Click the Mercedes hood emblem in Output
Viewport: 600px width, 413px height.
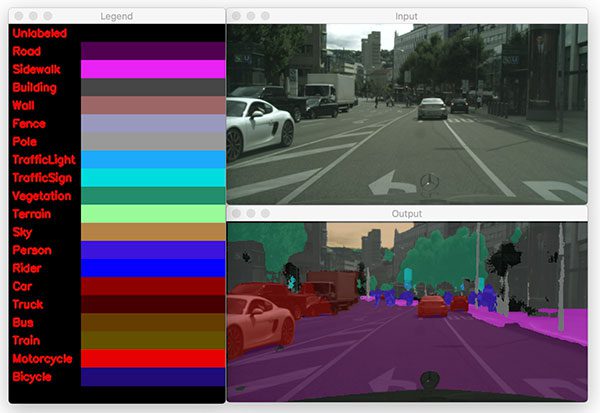[430, 381]
